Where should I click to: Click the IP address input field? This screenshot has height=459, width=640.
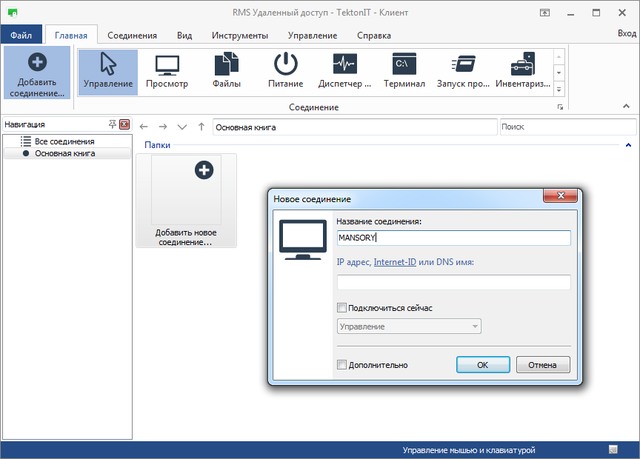pyautogui.click(x=453, y=283)
